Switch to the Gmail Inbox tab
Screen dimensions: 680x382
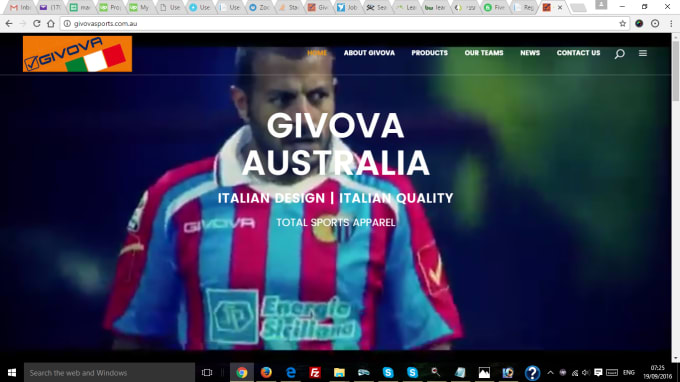pos(20,7)
